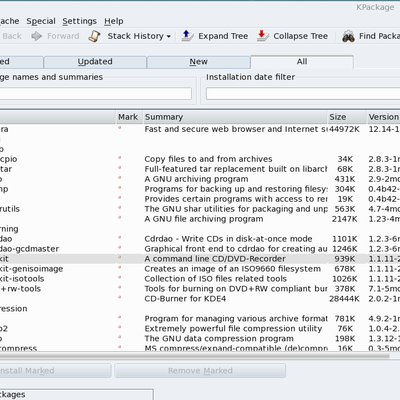
Task: Open the Special menu
Action: tap(41, 21)
